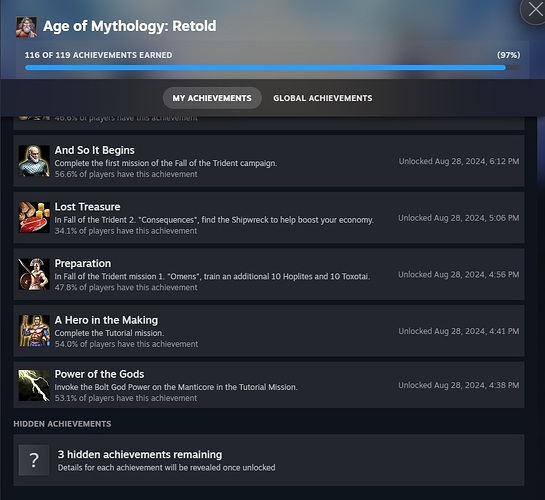Click 'Unlocked Aug 28, 2024, 4:41 PM' timestamp
Viewport: 545px width, 500px height.
(x=459, y=331)
